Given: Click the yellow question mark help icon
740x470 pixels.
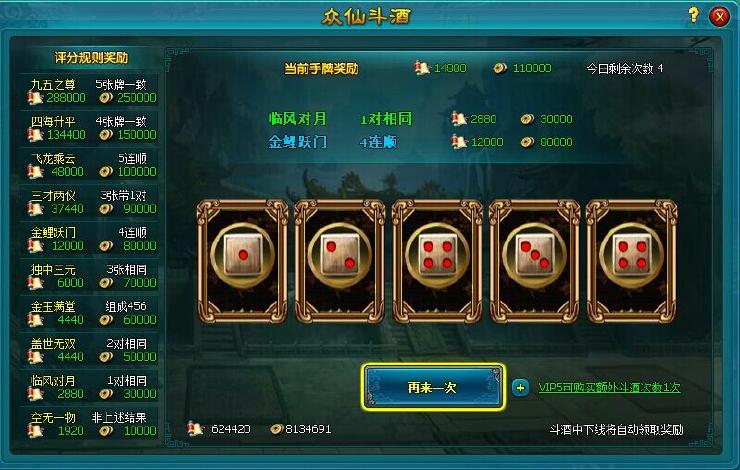Looking at the screenshot, I should pyautogui.click(x=693, y=16).
